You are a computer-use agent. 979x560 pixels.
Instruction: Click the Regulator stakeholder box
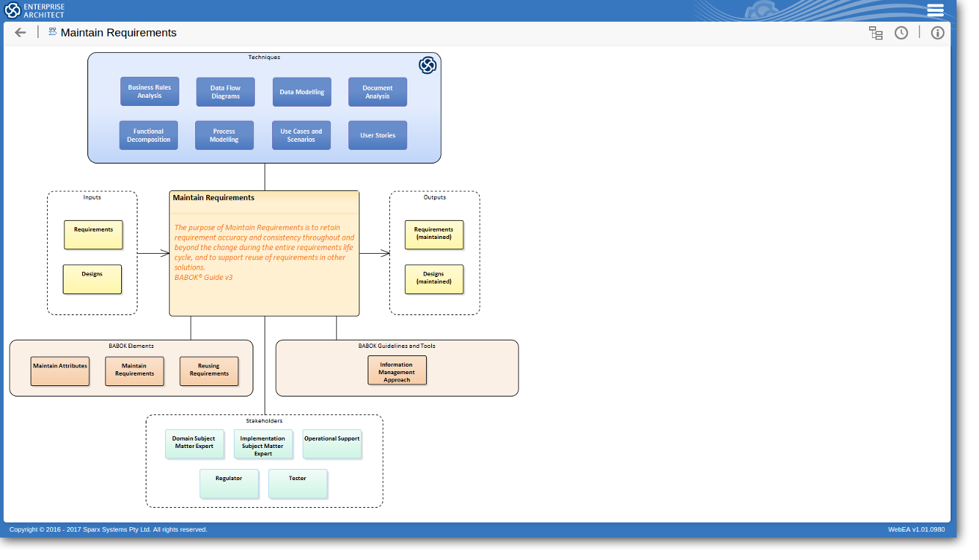click(229, 483)
